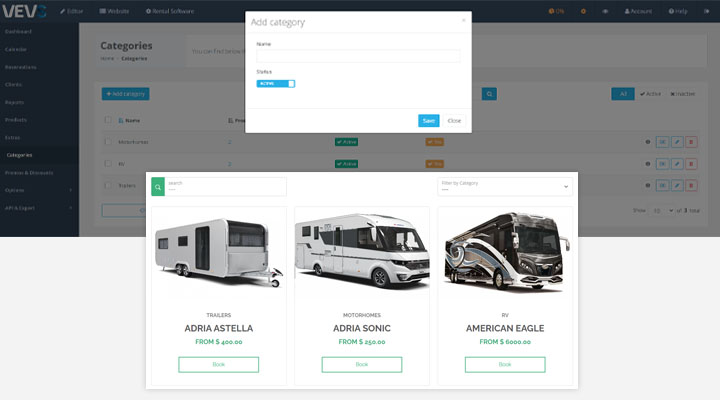Toggle the Active status badge for Motorhomes
Screen dimensions: 720x400
point(346,142)
